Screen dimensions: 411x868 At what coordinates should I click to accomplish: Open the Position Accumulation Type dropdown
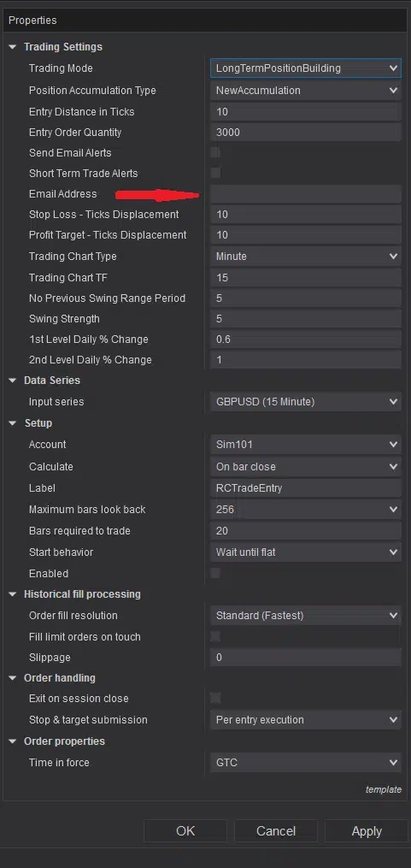coord(305,91)
